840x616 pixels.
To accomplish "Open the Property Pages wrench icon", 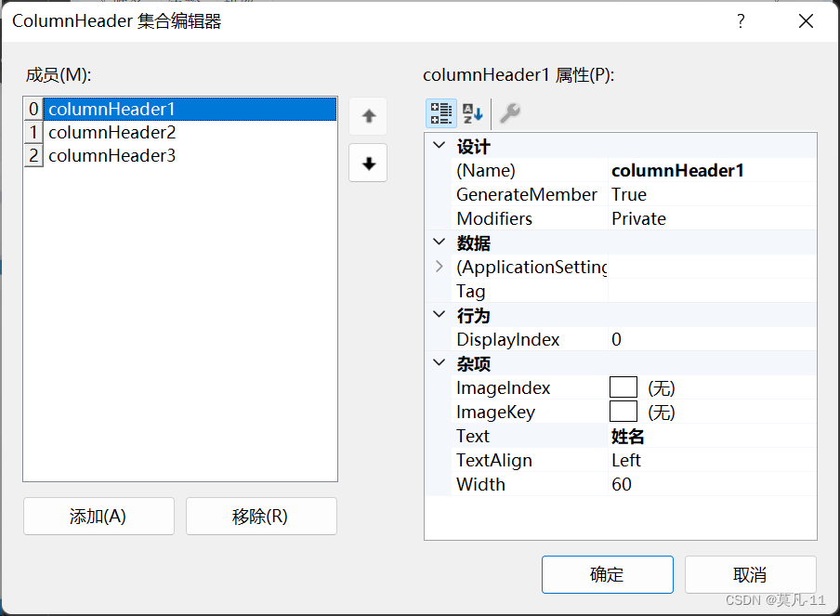I will click(x=510, y=113).
